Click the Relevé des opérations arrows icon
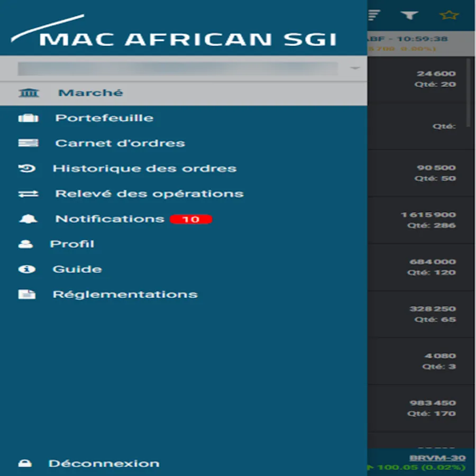 [29, 194]
